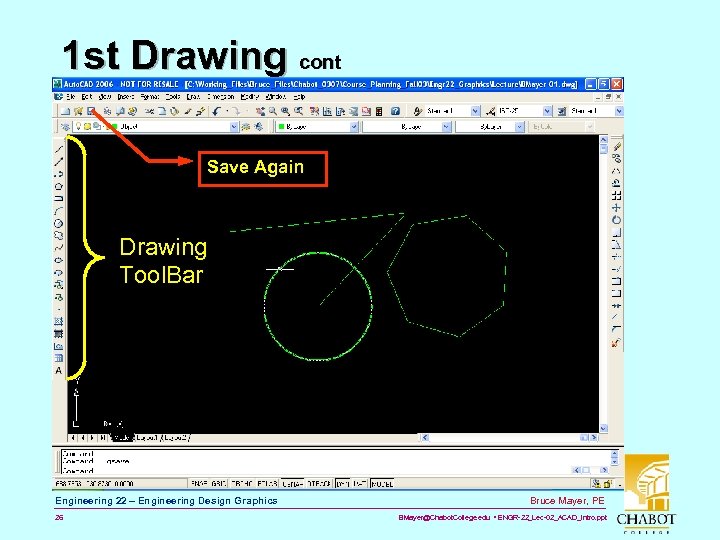Select the Spline tool in Draw toolbar

pos(59,248)
